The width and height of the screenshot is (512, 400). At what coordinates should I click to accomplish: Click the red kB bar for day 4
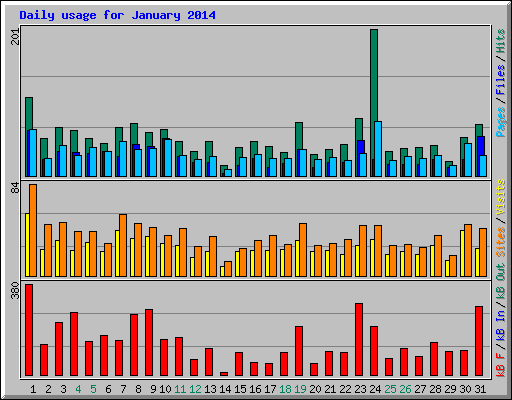coord(74,344)
